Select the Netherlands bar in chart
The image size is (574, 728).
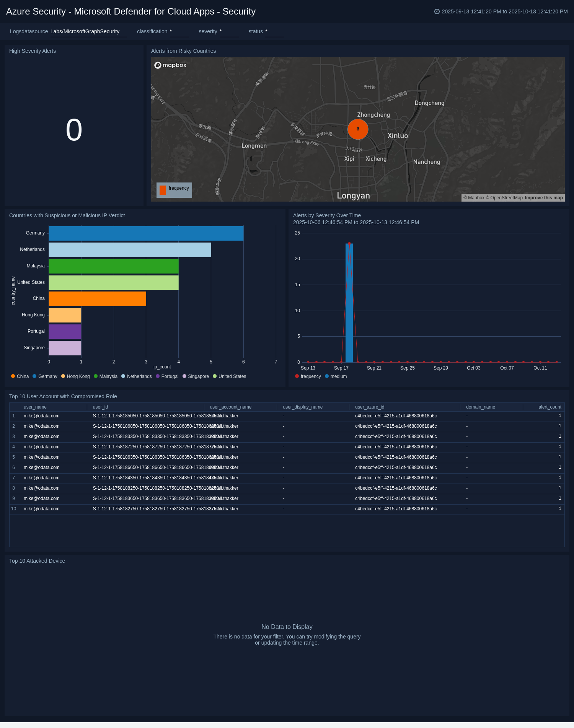[130, 250]
